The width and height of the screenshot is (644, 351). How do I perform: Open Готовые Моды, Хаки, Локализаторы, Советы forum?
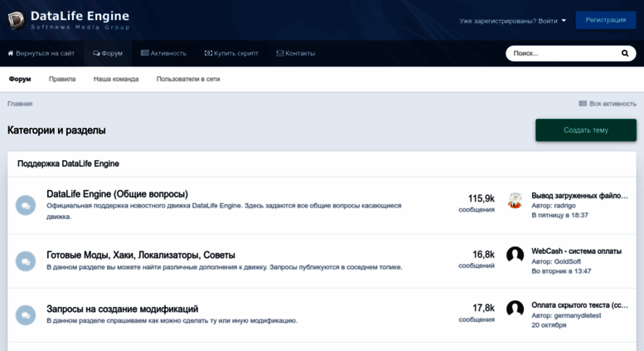click(141, 256)
